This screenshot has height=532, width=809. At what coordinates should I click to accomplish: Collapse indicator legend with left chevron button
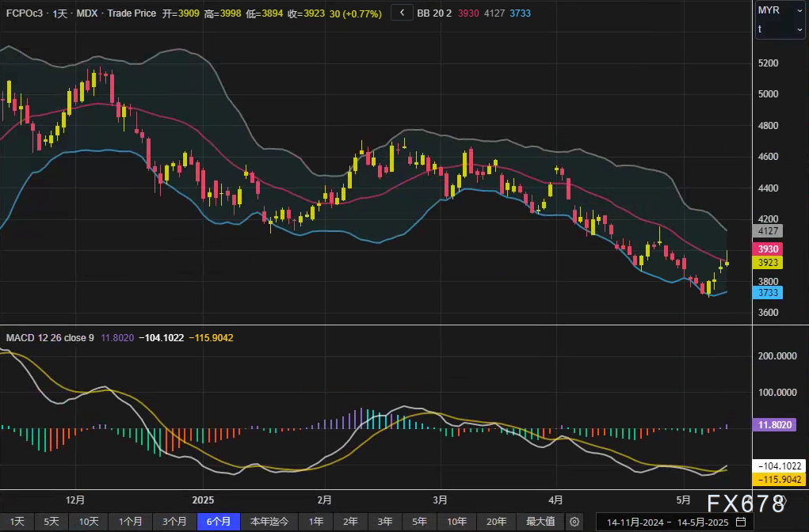click(x=403, y=13)
